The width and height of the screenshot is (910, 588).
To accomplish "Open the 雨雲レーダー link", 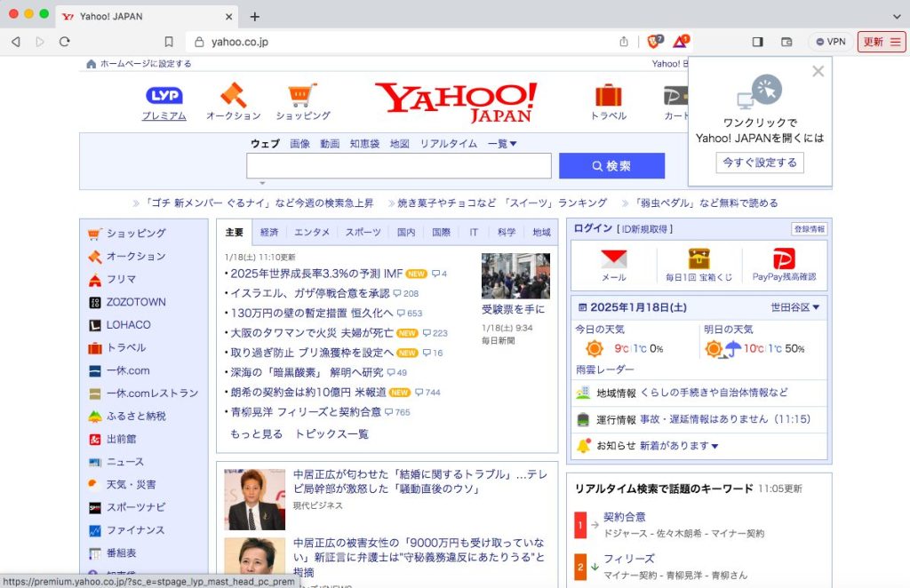I will point(604,369).
